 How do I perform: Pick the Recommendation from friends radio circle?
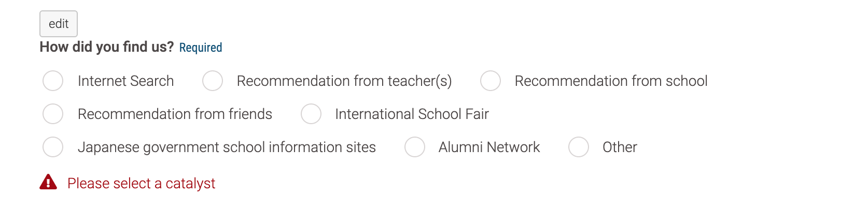53,114
